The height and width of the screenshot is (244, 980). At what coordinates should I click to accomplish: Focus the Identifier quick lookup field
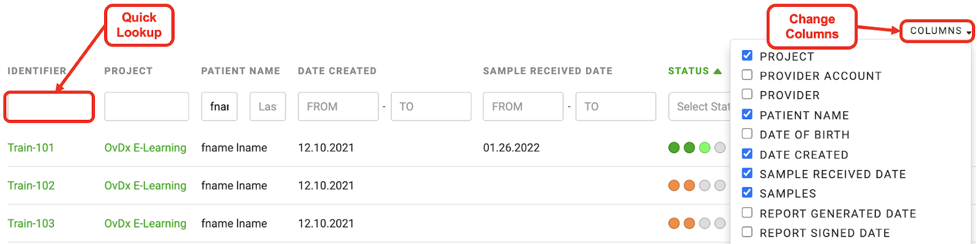click(49, 107)
